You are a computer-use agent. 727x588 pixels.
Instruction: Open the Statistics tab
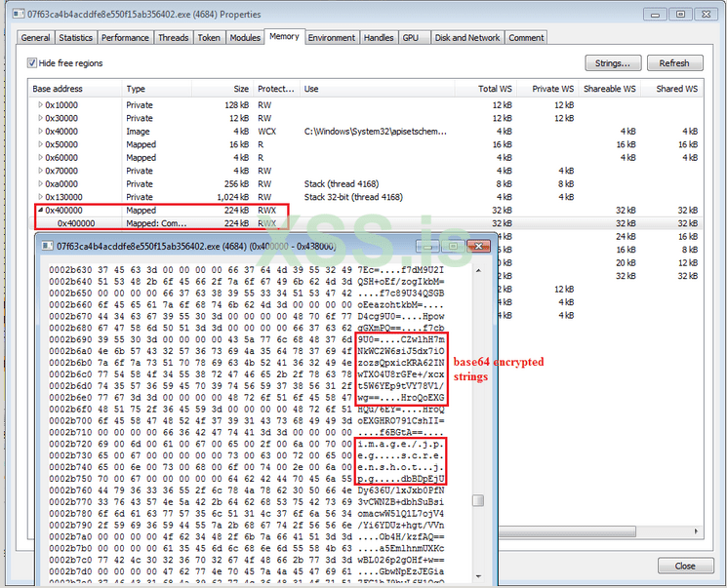click(75, 38)
